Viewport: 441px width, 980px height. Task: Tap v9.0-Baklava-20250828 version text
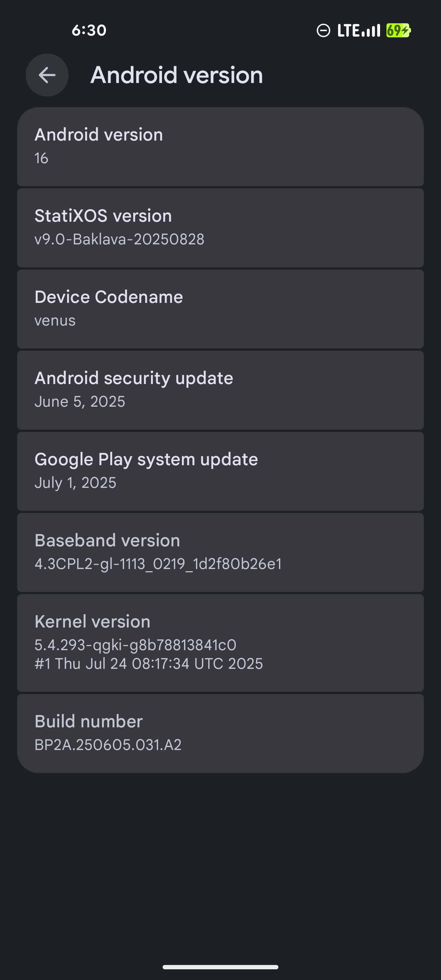119,239
